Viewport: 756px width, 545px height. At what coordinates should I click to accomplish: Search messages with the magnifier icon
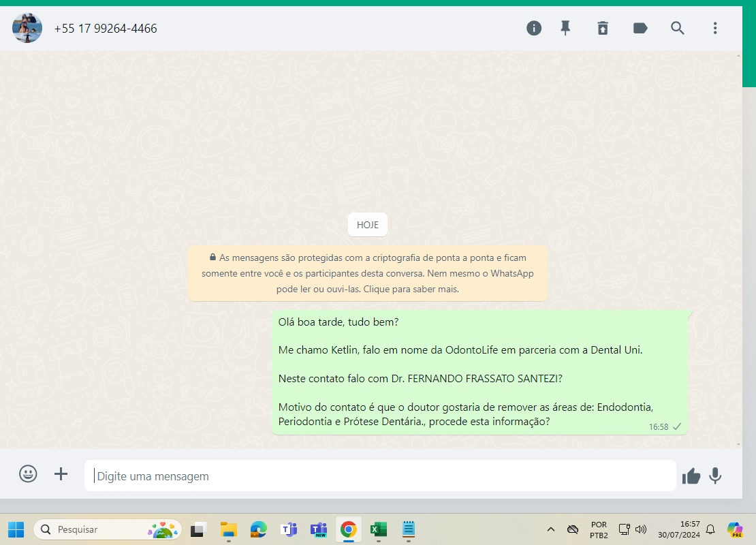coord(678,29)
